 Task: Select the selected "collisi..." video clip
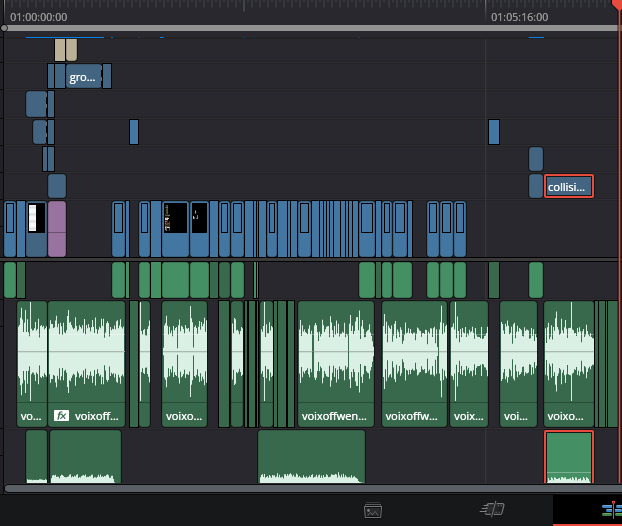pos(569,186)
